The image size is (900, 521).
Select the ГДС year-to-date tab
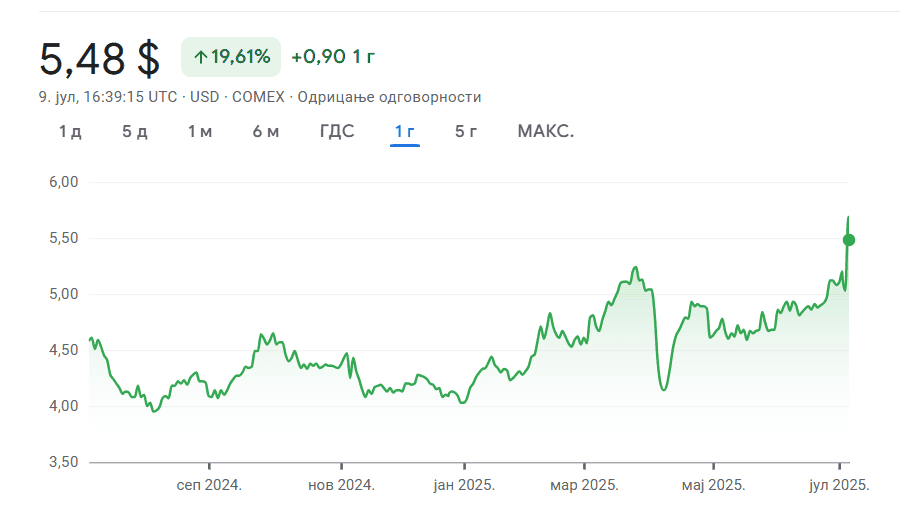[337, 132]
